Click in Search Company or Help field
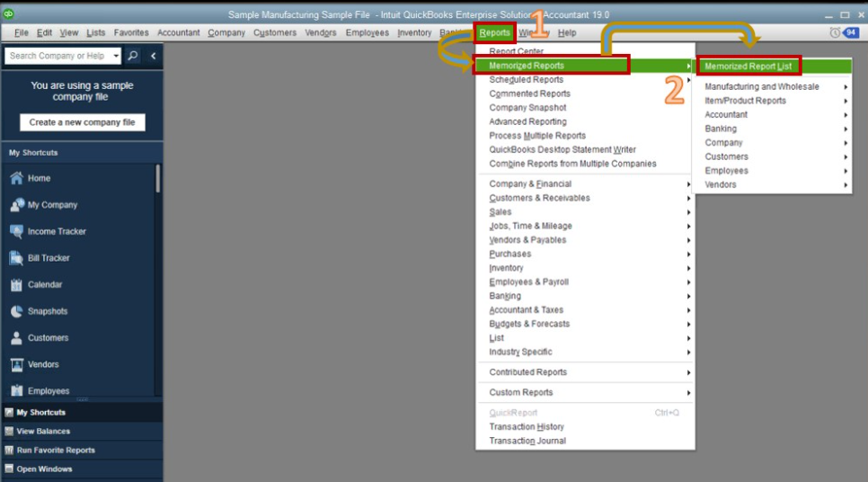Image resolution: width=868 pixels, height=482 pixels. (x=57, y=56)
